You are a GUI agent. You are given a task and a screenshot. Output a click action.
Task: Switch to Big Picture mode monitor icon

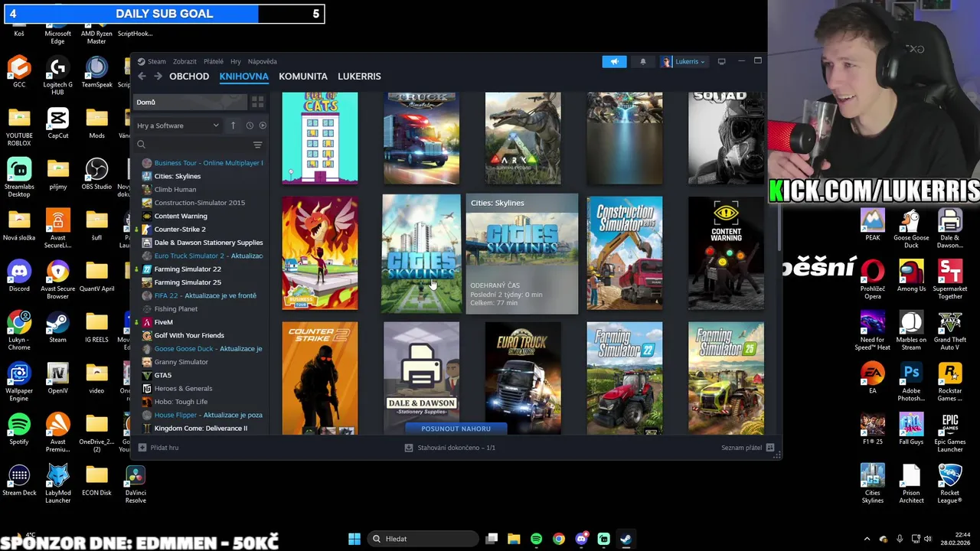tap(721, 61)
